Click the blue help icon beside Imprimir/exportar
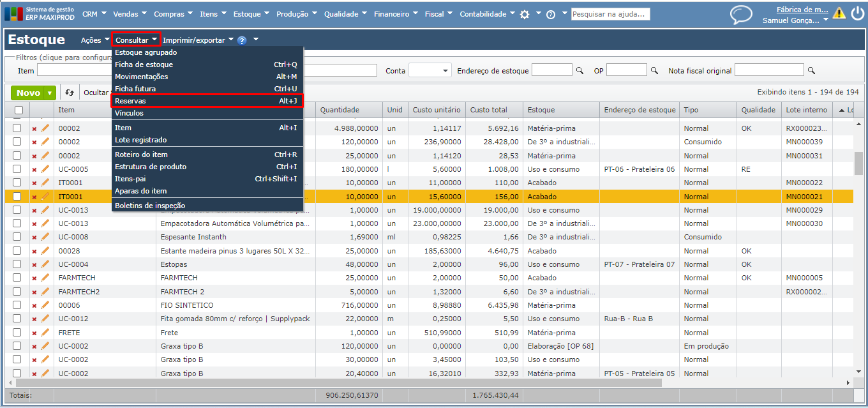This screenshot has width=868, height=408. point(242,40)
